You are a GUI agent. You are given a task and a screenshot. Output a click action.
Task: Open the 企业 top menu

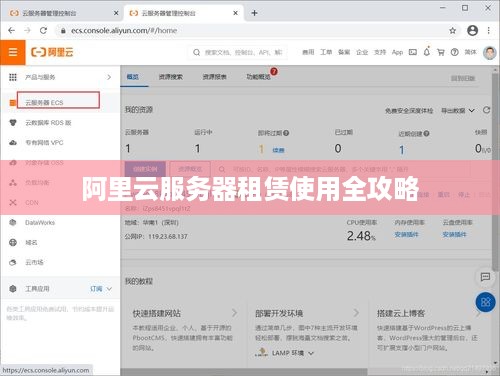362,52
